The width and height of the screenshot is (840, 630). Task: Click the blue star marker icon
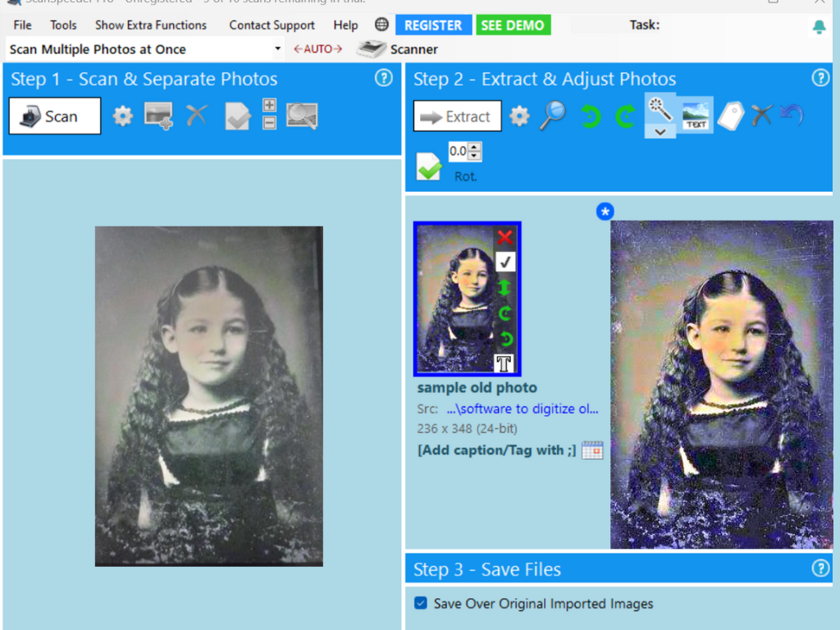coord(605,212)
